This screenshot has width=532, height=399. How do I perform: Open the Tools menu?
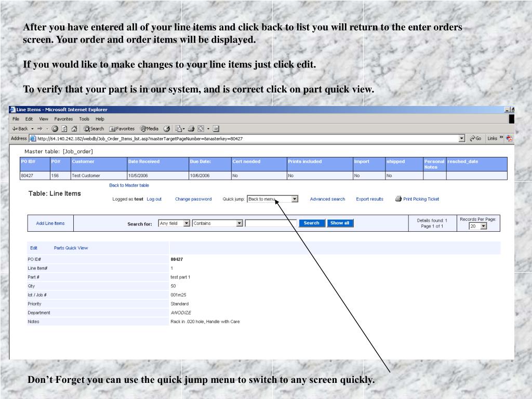pyautogui.click(x=84, y=119)
